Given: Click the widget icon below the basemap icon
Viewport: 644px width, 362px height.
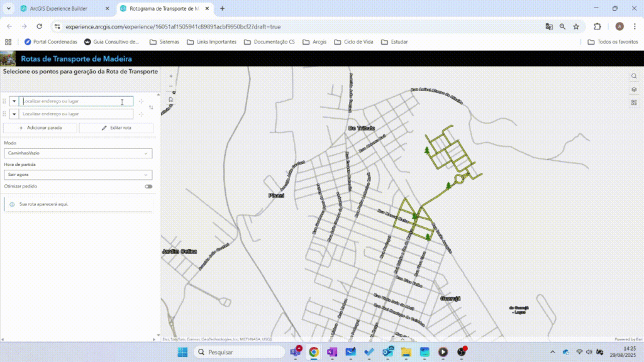Looking at the screenshot, I should click(x=634, y=102).
